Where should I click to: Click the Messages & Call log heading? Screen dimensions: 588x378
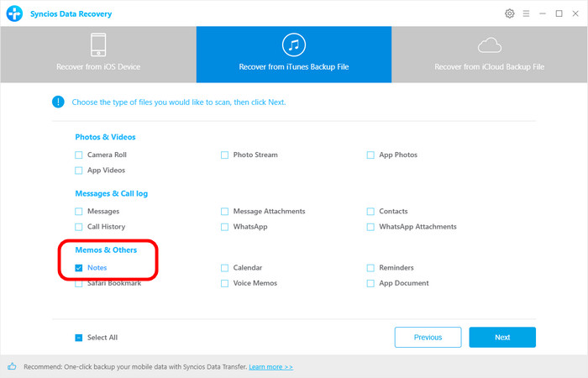[x=112, y=193]
